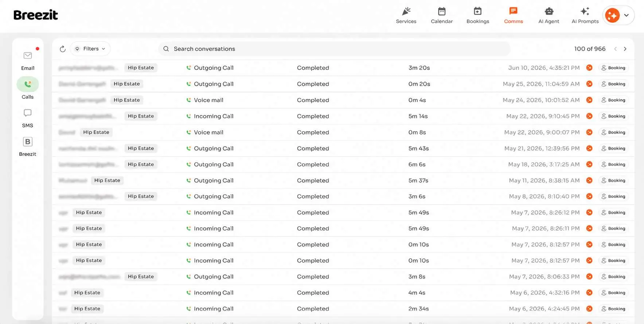Click Booking button for May 24, 2026 call
644x324 pixels.
(613, 100)
